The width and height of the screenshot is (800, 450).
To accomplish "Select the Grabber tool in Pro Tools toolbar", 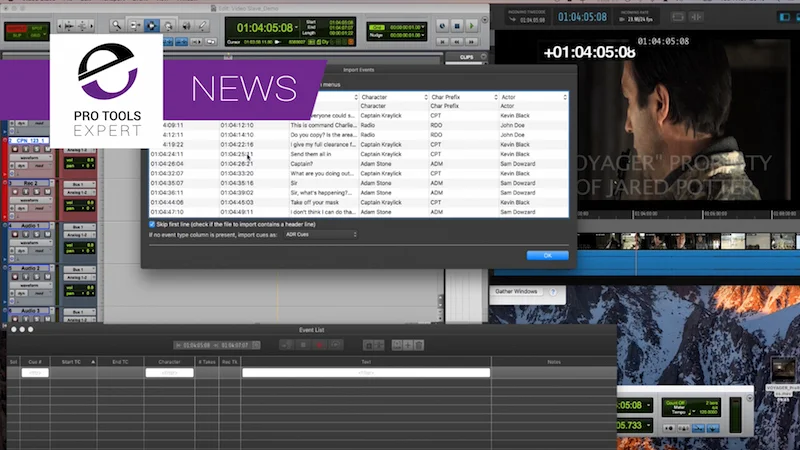I will point(168,25).
